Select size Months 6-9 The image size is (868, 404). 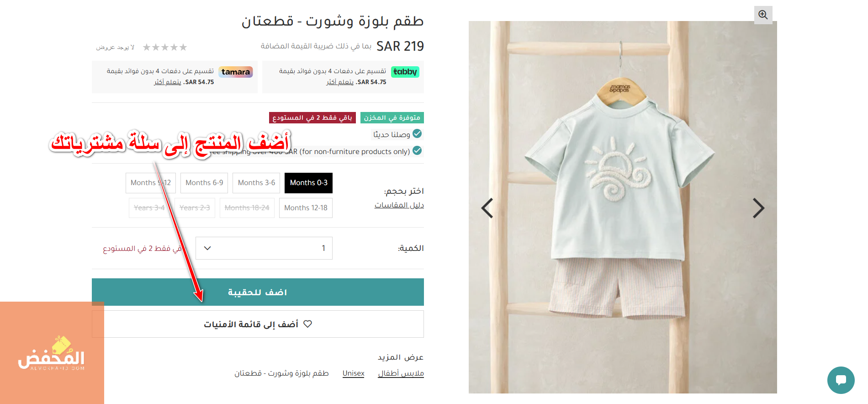click(x=204, y=183)
